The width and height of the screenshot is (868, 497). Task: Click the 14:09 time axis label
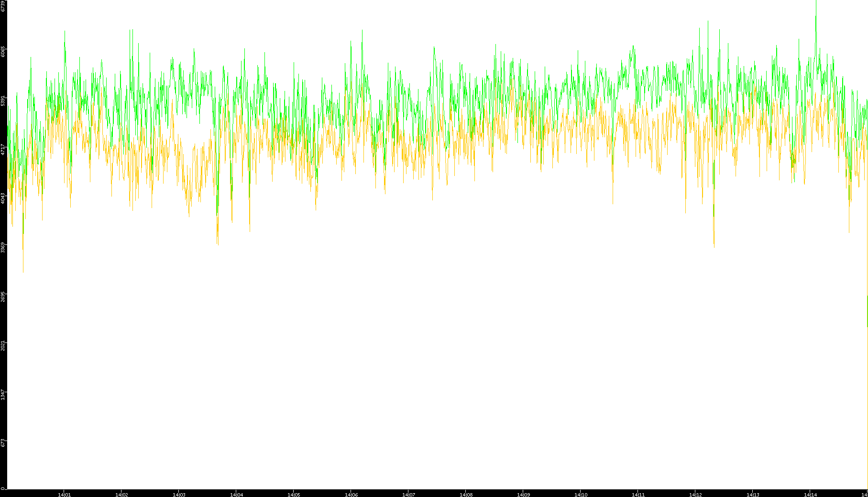523,495
